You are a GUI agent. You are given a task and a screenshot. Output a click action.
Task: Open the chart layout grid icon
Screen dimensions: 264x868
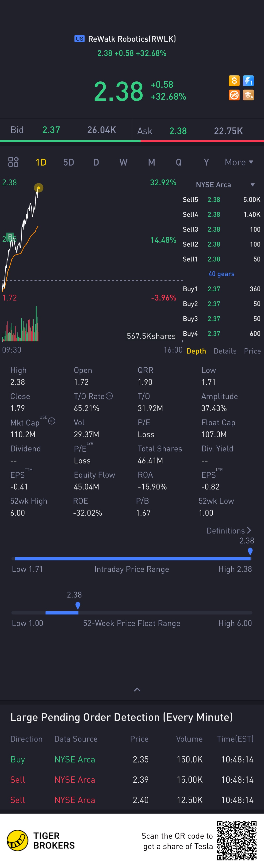coord(13,162)
